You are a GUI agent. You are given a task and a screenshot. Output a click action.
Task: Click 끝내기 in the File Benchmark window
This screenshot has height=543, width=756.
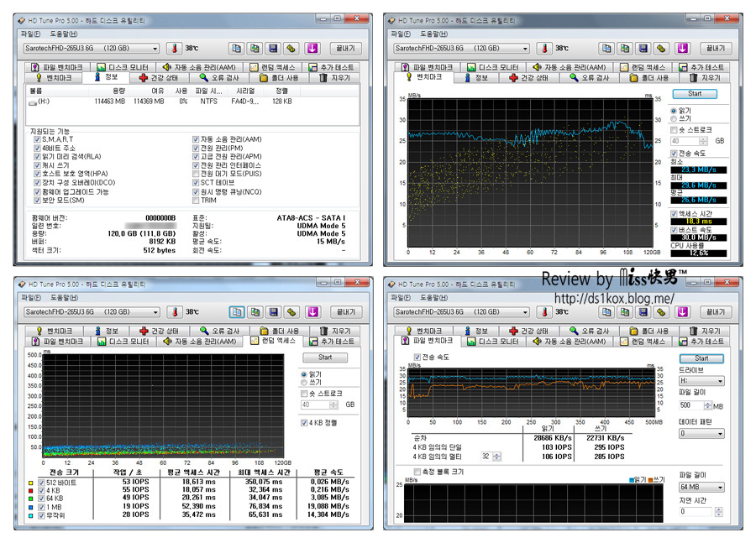[716, 312]
